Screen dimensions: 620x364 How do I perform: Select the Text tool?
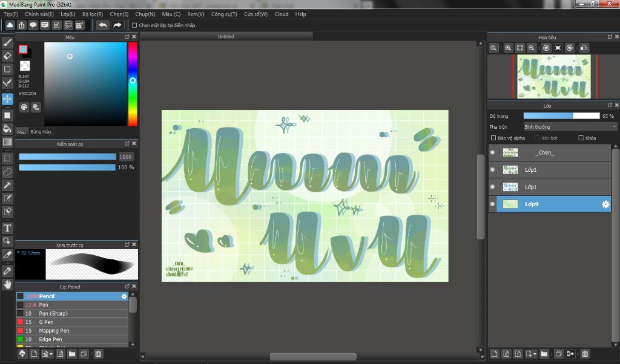click(7, 228)
